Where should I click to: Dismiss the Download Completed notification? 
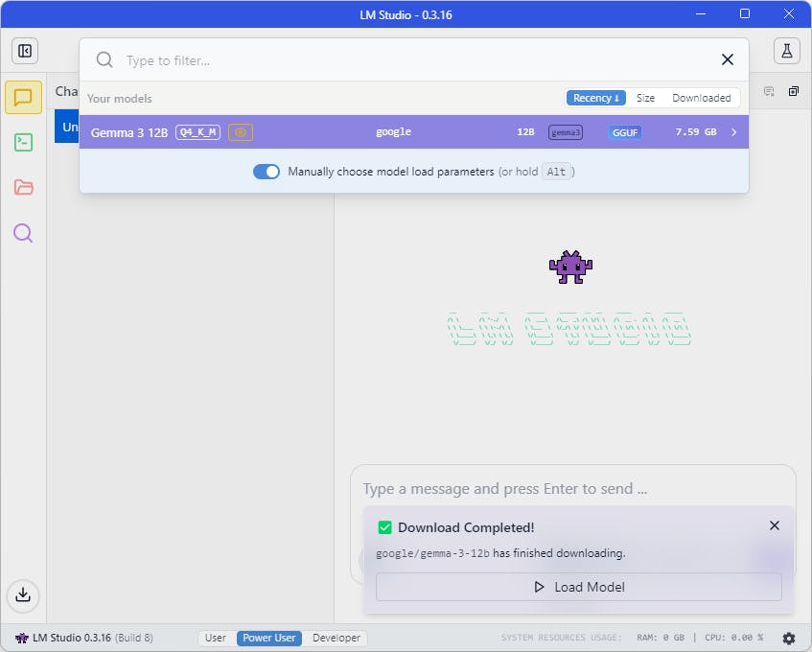tap(775, 525)
